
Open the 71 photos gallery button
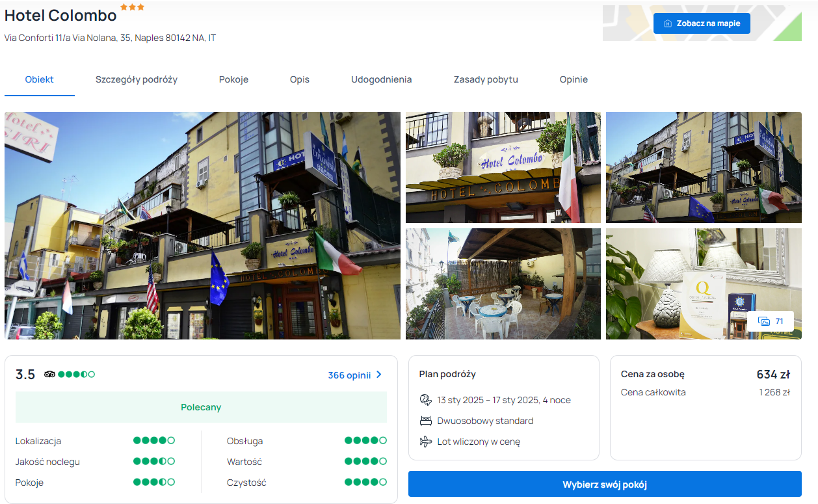point(771,321)
